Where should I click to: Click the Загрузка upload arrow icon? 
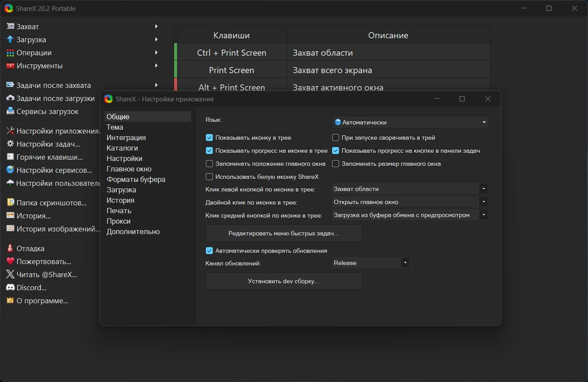pyautogui.click(x=10, y=40)
